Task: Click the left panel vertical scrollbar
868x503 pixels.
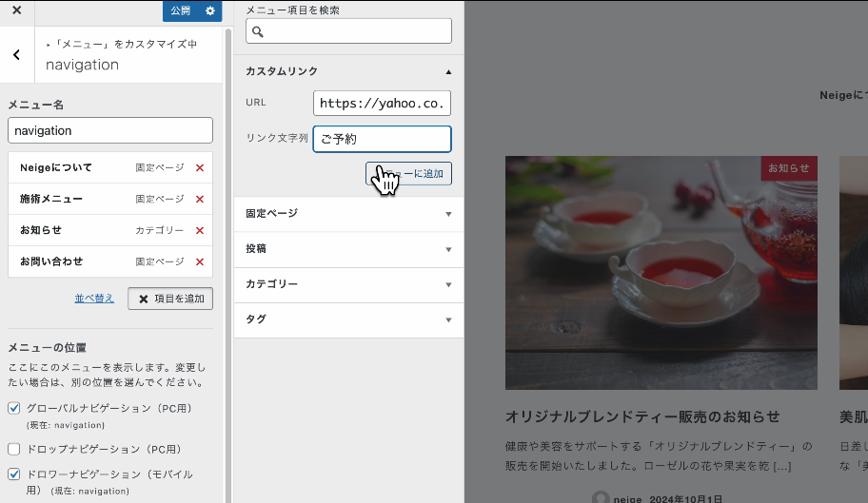Action: [x=227, y=265]
